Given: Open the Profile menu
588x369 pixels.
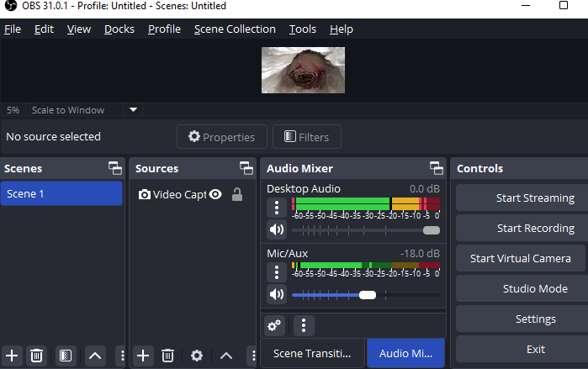Looking at the screenshot, I should pos(164,29).
